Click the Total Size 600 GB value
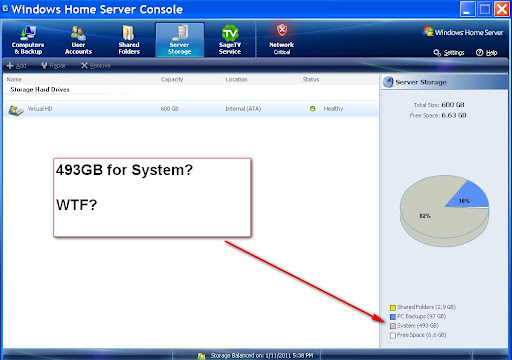Image resolution: width=512 pixels, height=360 pixels. pyautogui.click(x=453, y=105)
